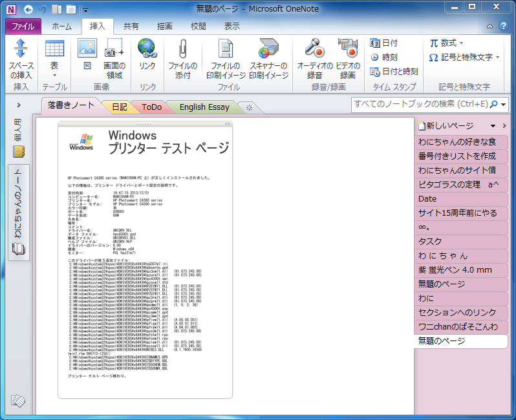The image size is (516, 420).
Task: Open the 新しいページ dropdown arrow
Action: [x=493, y=125]
